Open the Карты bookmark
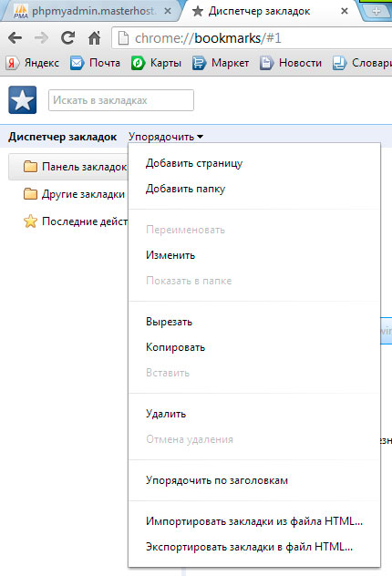This screenshot has width=392, height=576. click(x=156, y=63)
